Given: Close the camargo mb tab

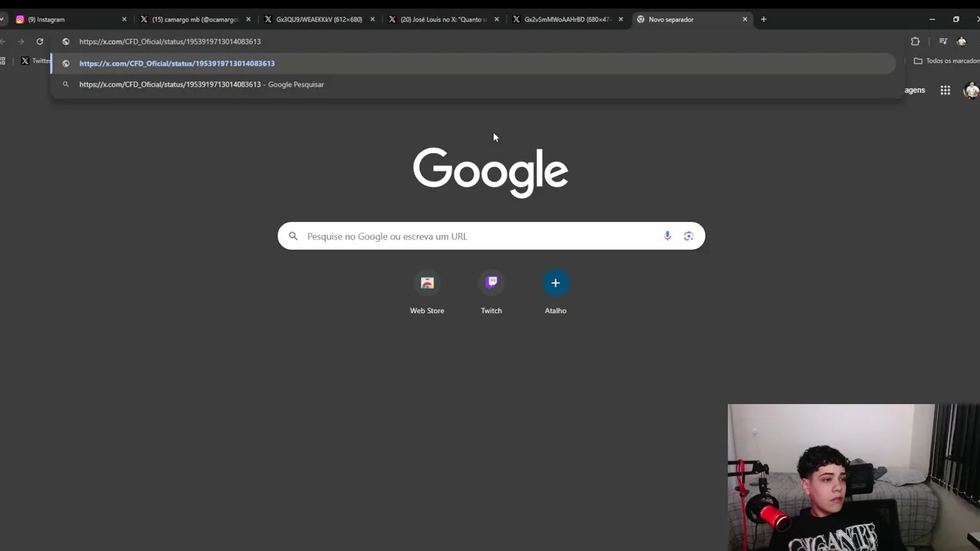Looking at the screenshot, I should 248,19.
